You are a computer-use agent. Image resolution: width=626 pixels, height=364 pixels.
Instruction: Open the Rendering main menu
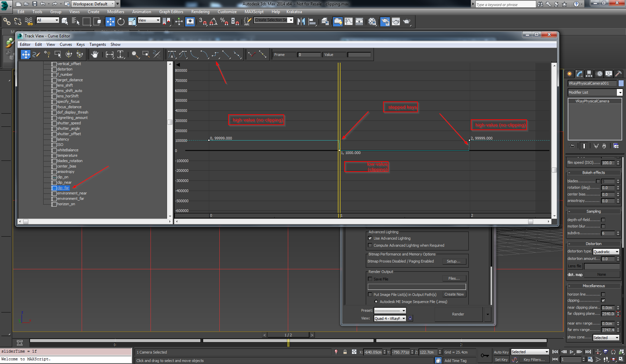click(200, 12)
